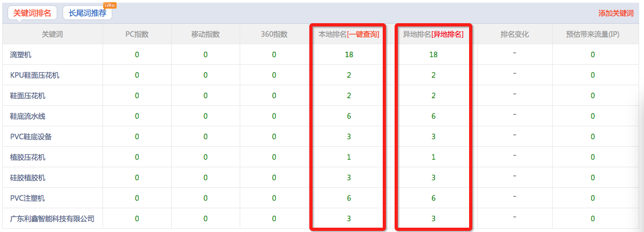Click the PVC注塑机 keyword cell

28,198
